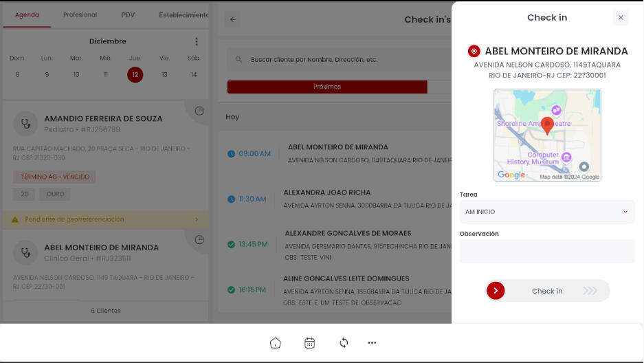The width and height of the screenshot is (644, 363).
Task: Click the clock icon on Abel Monteiro agenda card
Action: tap(199, 240)
